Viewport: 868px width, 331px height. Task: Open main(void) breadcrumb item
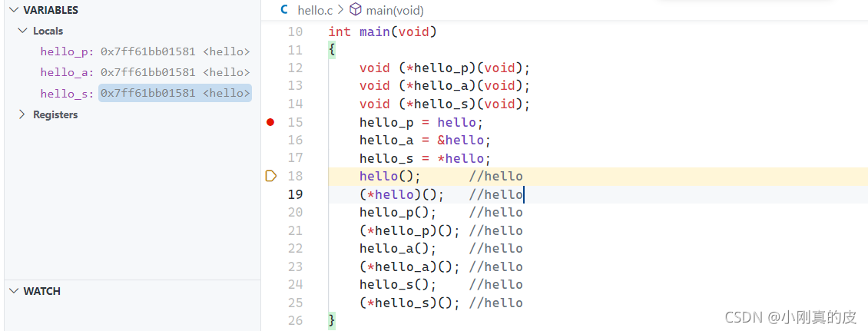point(395,10)
